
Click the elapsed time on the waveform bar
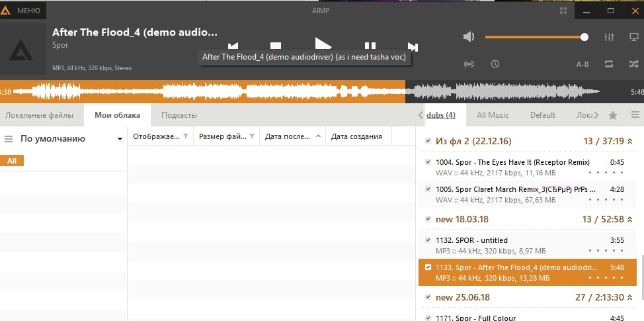(x=5, y=92)
